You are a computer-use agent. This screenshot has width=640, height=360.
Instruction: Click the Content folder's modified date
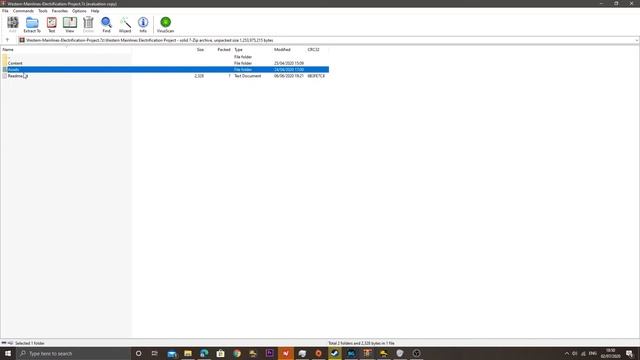click(289, 63)
